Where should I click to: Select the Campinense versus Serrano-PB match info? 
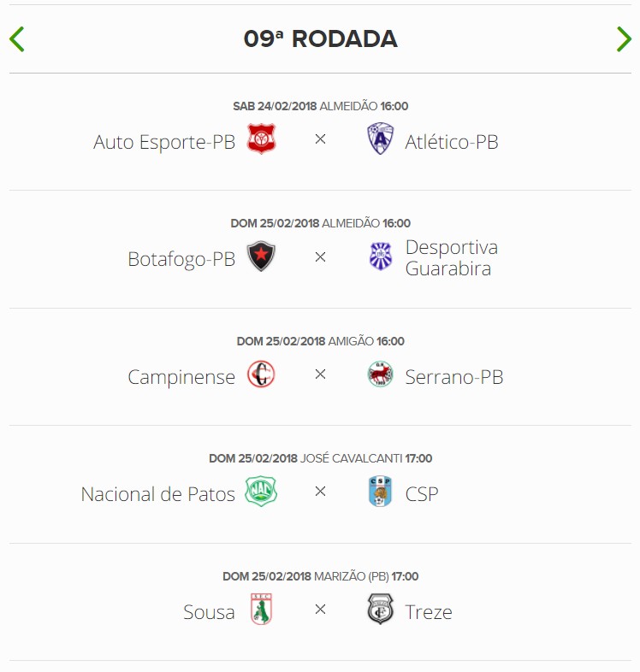pyautogui.click(x=321, y=341)
